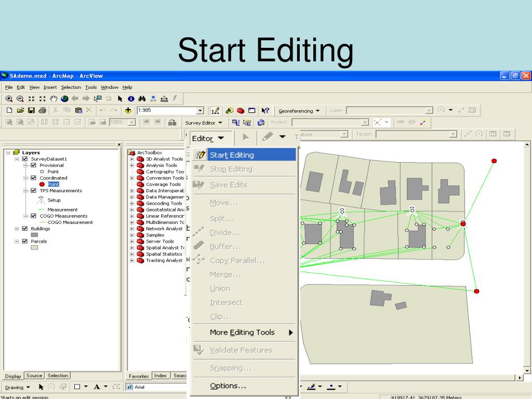Choose the New Text 'A' tool
This screenshot has width=532, height=399.
click(x=97, y=387)
